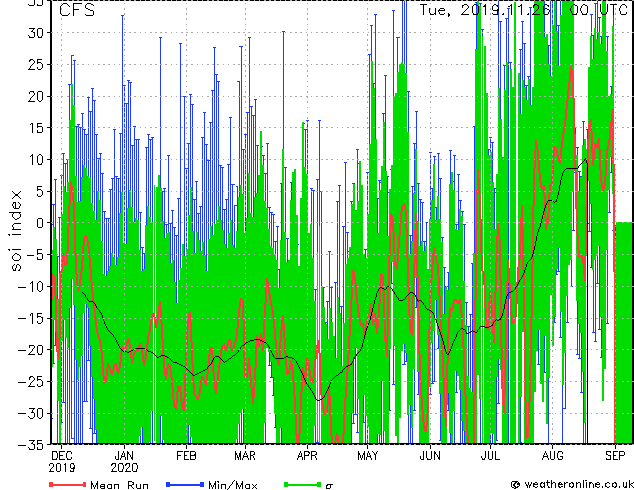This screenshot has width=634, height=490.
Task: Click the y-axis value -15
Action: pos(32,318)
